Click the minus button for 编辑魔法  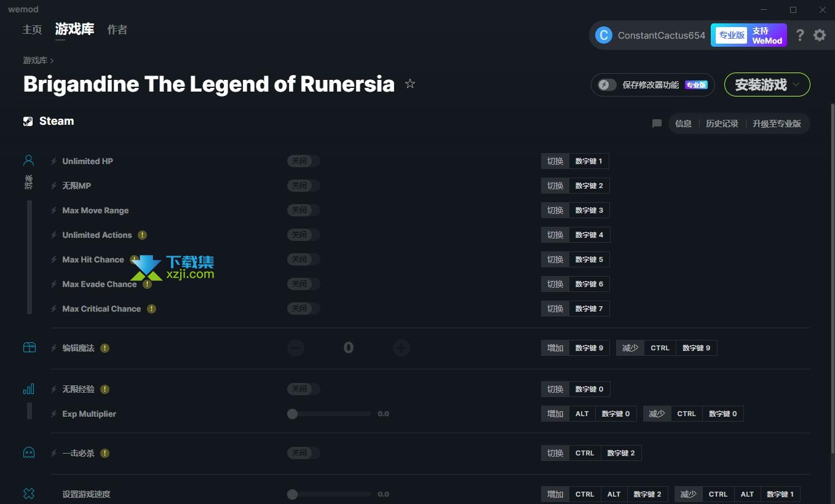[x=296, y=348]
